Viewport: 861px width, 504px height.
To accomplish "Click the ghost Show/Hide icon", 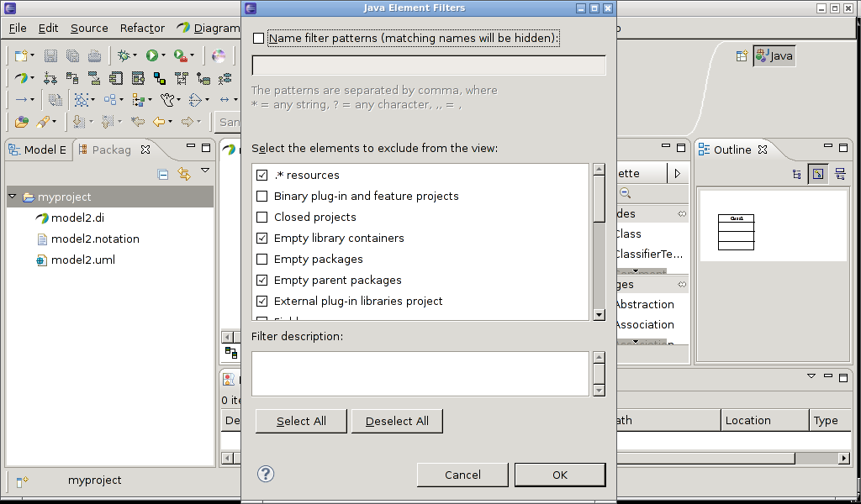I will (167, 100).
